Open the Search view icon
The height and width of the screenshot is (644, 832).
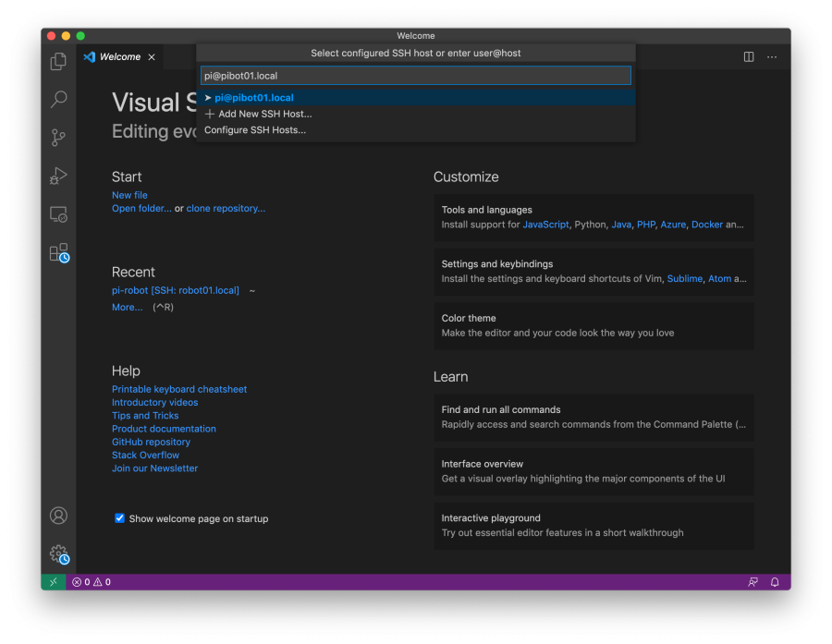(x=58, y=99)
